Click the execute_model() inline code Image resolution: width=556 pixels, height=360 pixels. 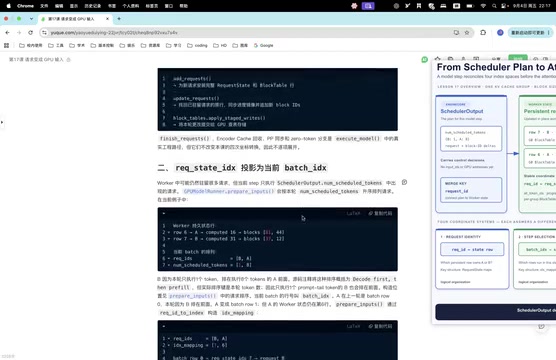tap(358, 139)
